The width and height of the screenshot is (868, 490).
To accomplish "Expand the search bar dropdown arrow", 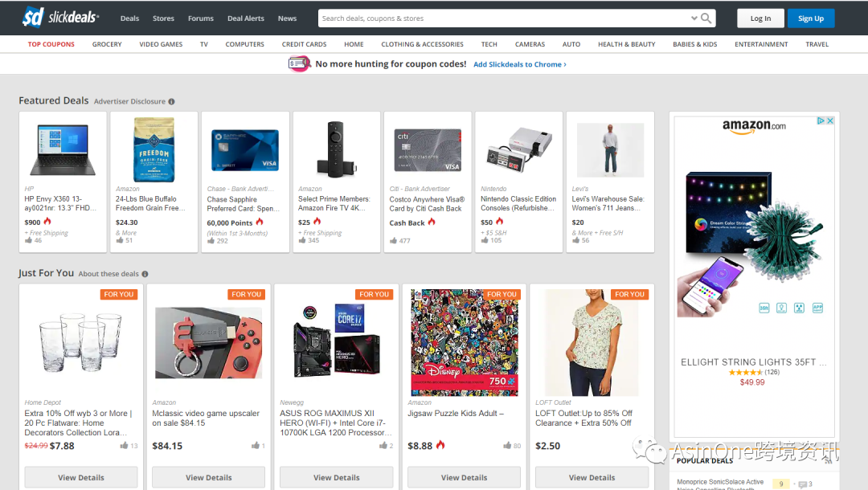I will [x=694, y=18].
